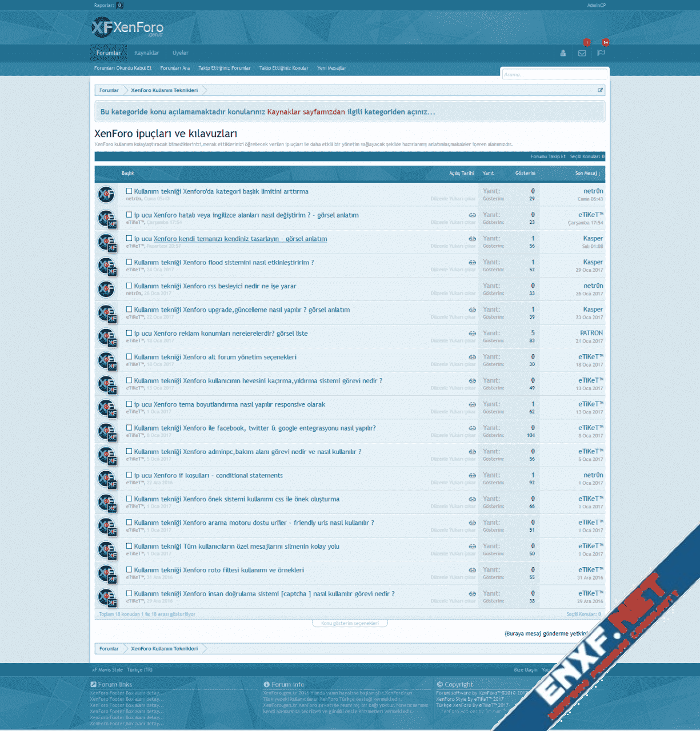
Task: Click 'Forumu Takip Et' link
Action: 547,156
